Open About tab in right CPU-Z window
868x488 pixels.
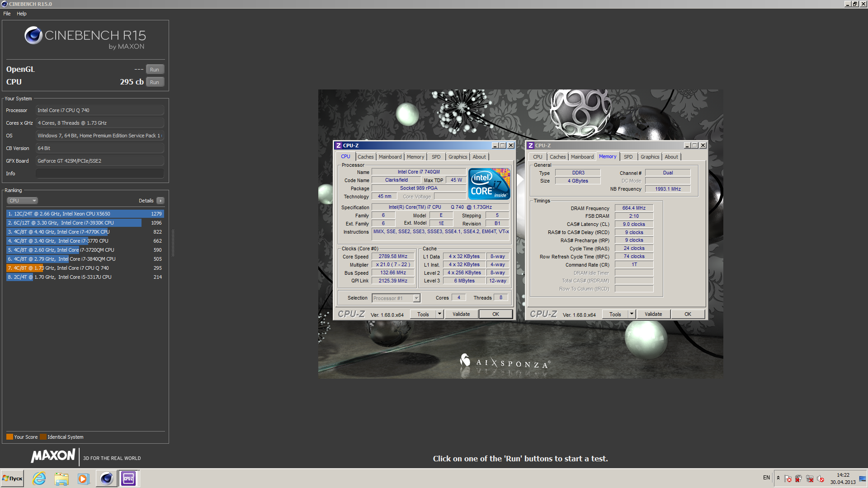(x=671, y=157)
